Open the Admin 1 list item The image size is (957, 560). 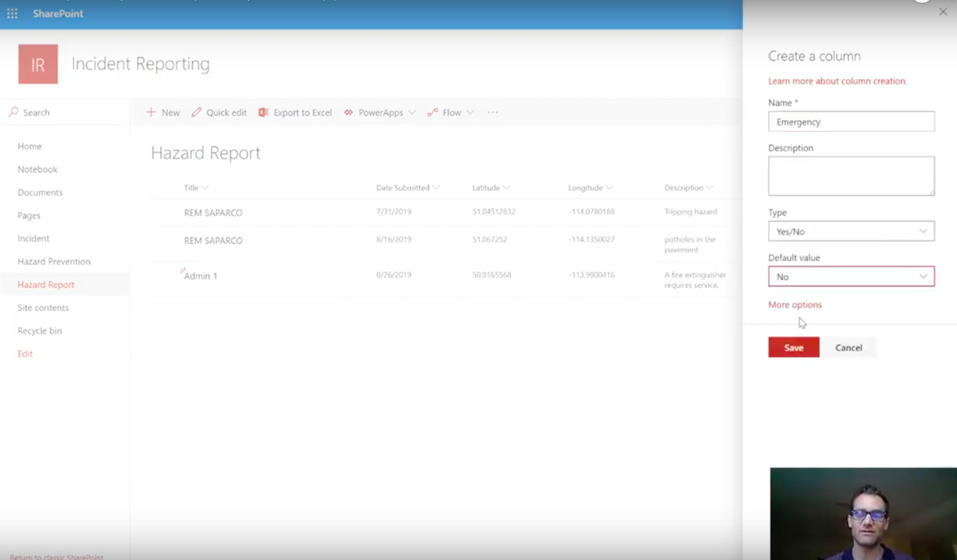(x=201, y=276)
